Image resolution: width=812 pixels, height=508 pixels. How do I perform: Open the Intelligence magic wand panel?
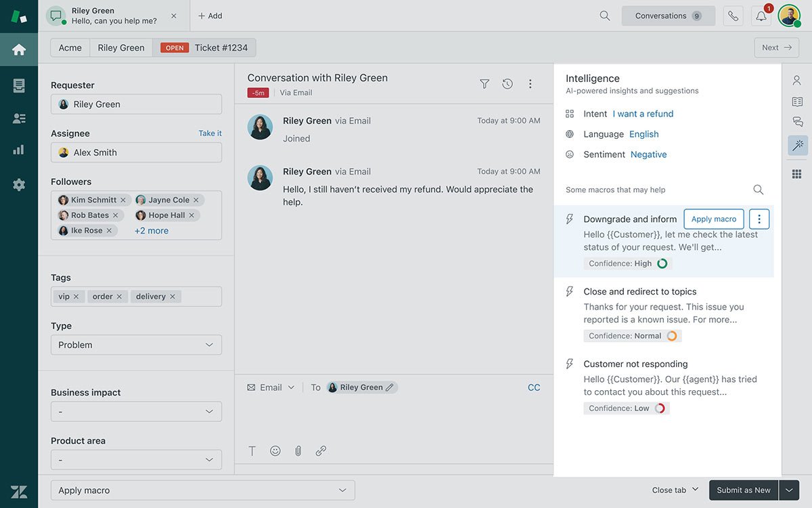[x=797, y=145]
